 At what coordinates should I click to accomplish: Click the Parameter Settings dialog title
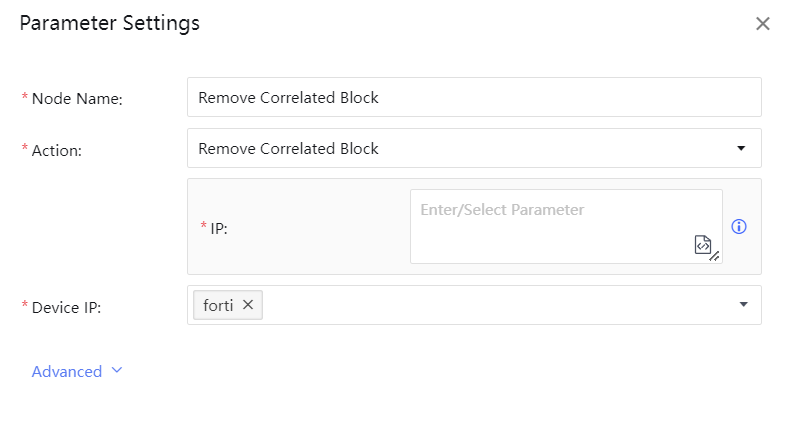click(110, 23)
